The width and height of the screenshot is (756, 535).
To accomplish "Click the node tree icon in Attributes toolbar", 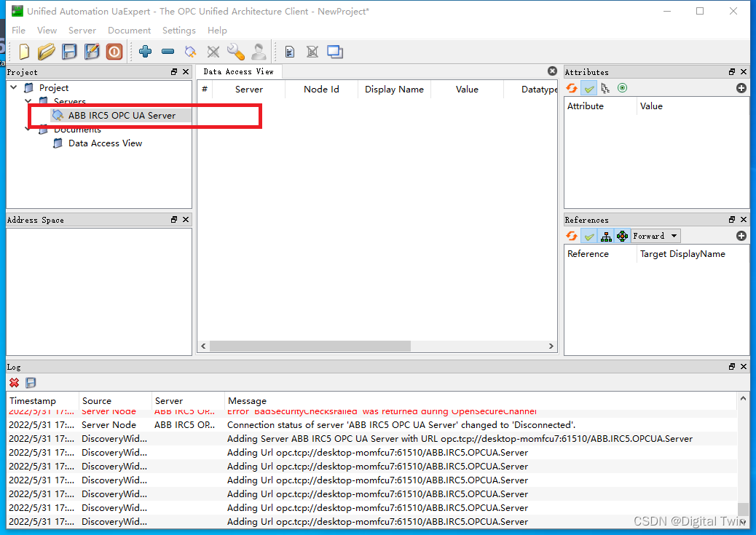I will (x=605, y=88).
